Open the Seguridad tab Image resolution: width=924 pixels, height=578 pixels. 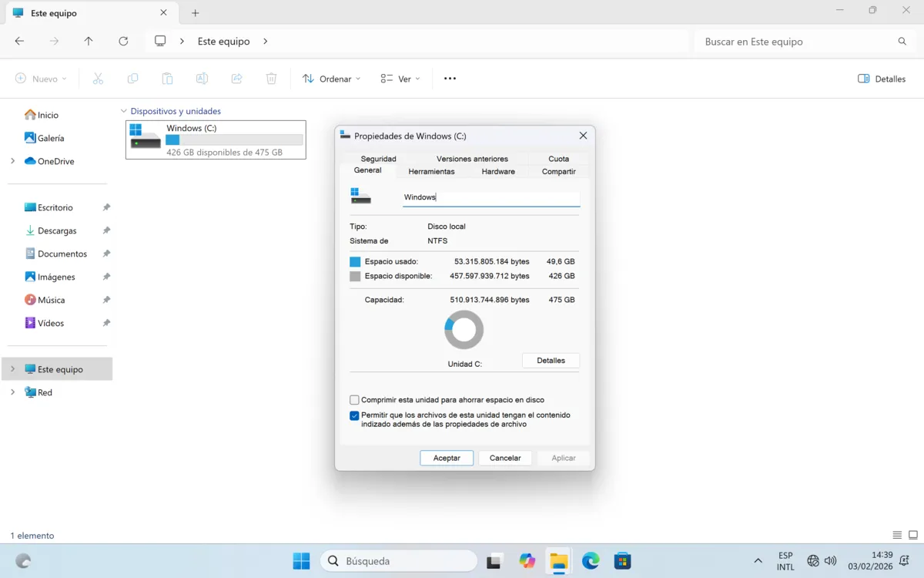pos(378,159)
